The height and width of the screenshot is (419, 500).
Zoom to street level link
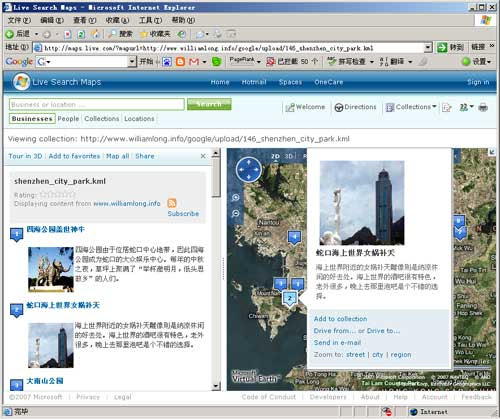click(356, 355)
